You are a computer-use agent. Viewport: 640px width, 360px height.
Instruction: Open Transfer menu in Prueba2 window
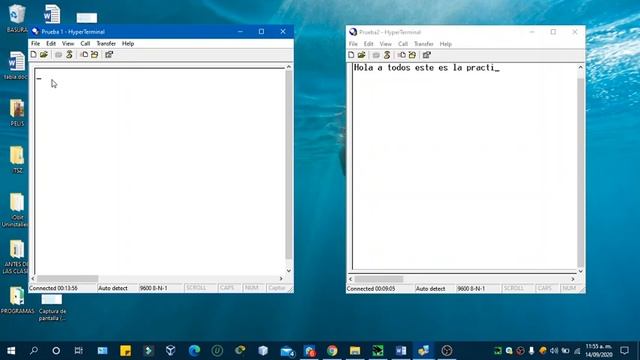point(423,44)
